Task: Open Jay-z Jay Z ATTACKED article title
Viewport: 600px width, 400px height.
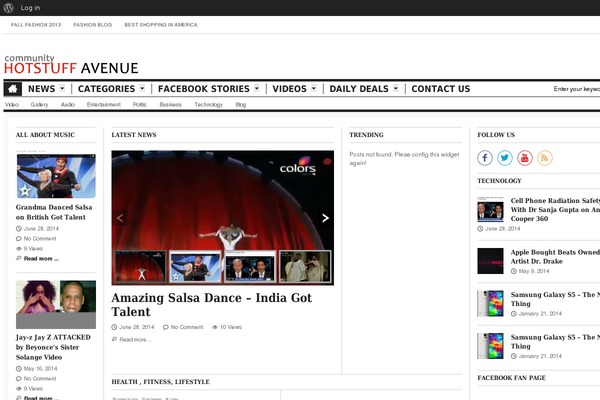Action: click(53, 347)
